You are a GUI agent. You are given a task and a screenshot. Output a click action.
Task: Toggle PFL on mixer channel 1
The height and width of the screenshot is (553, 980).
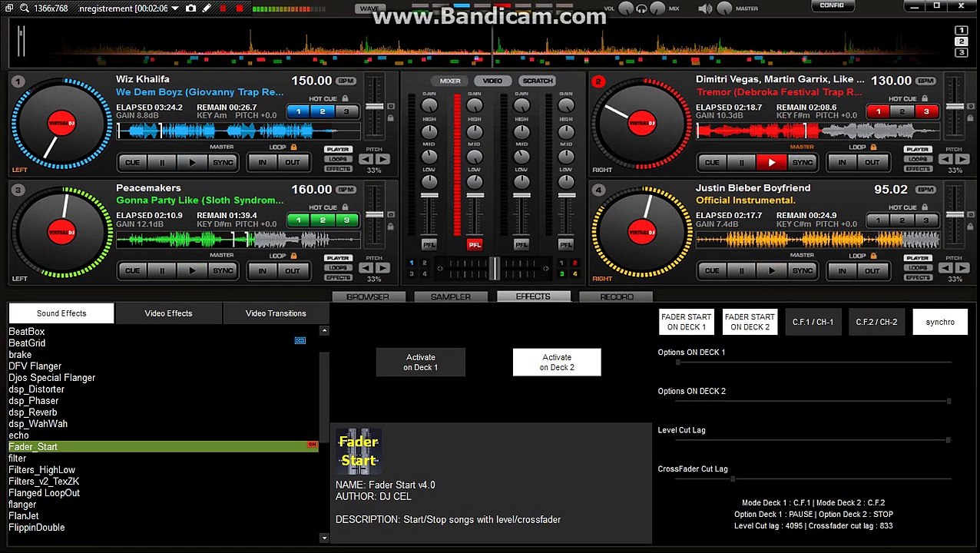tap(429, 244)
